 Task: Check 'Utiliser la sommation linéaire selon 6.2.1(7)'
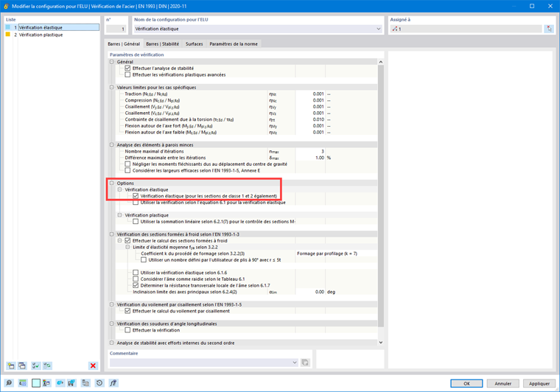click(x=136, y=222)
